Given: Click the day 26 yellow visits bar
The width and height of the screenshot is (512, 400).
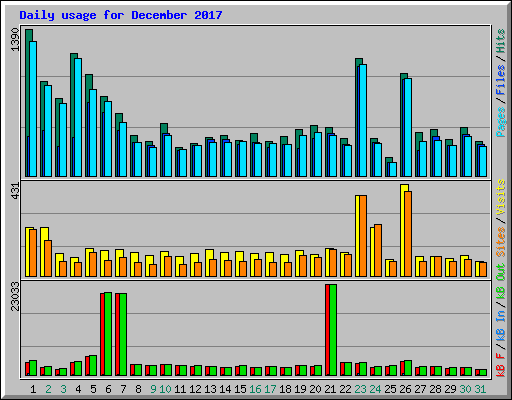Looking at the screenshot, I should point(403,230).
